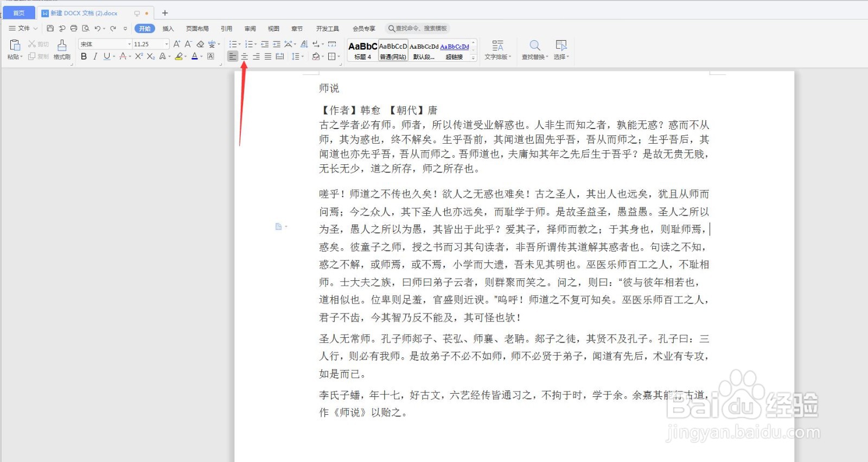Toggle Italic formatting
Viewport: 868px width, 462px height.
pos(95,56)
